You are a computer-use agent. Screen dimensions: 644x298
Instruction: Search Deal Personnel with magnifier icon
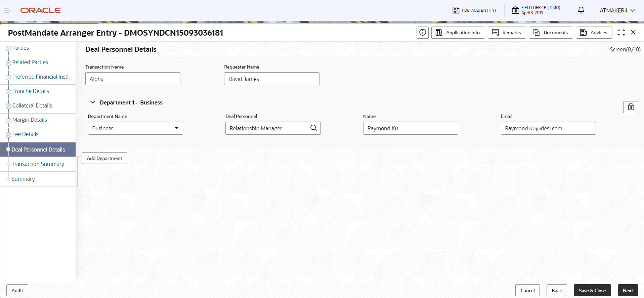tap(313, 128)
